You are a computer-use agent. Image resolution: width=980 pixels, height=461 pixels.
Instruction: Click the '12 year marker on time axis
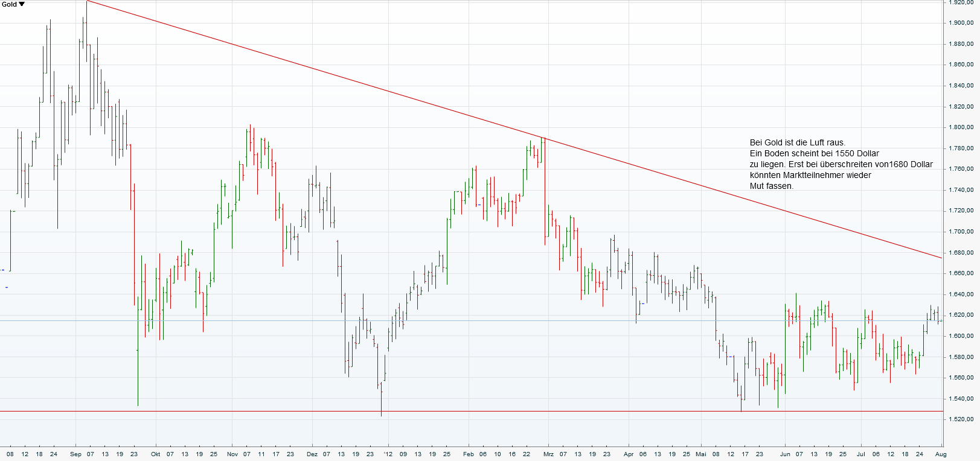[388, 454]
